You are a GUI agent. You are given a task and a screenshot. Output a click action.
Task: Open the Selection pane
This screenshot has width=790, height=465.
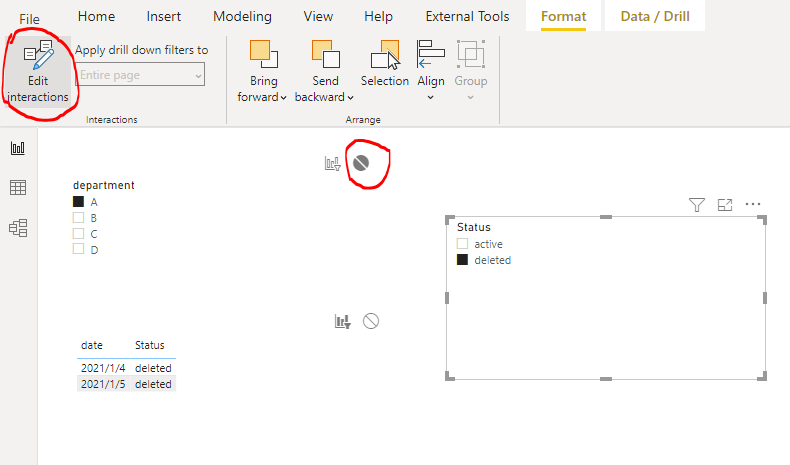pyautogui.click(x=384, y=64)
